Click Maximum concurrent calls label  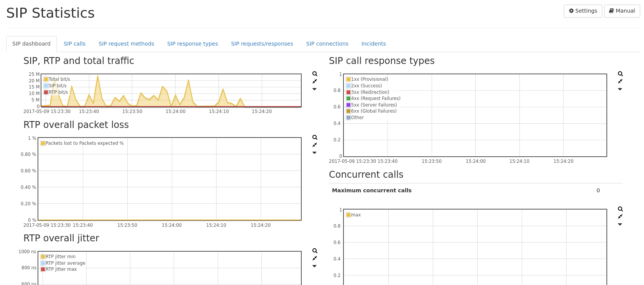(x=371, y=190)
